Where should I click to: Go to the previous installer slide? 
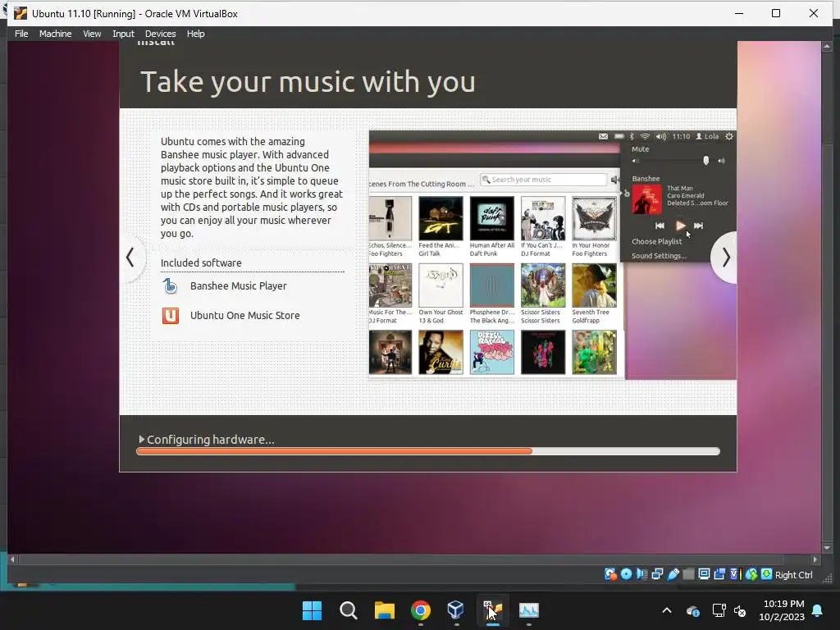coord(130,258)
